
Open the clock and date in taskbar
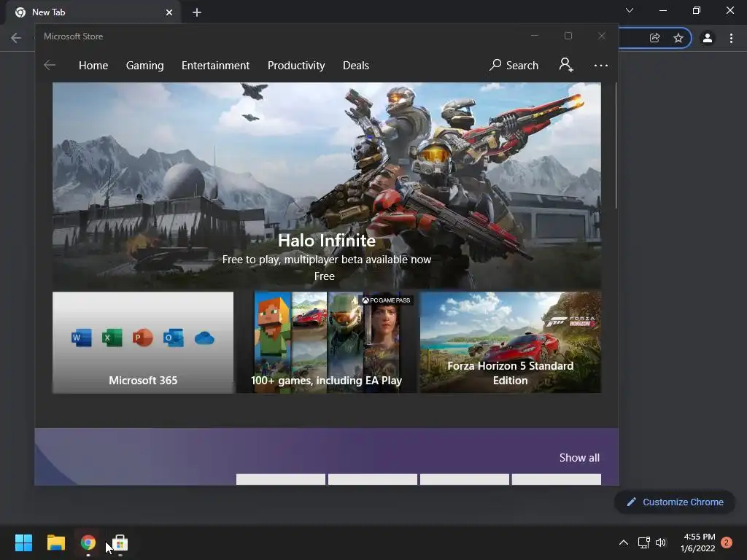[698, 542]
